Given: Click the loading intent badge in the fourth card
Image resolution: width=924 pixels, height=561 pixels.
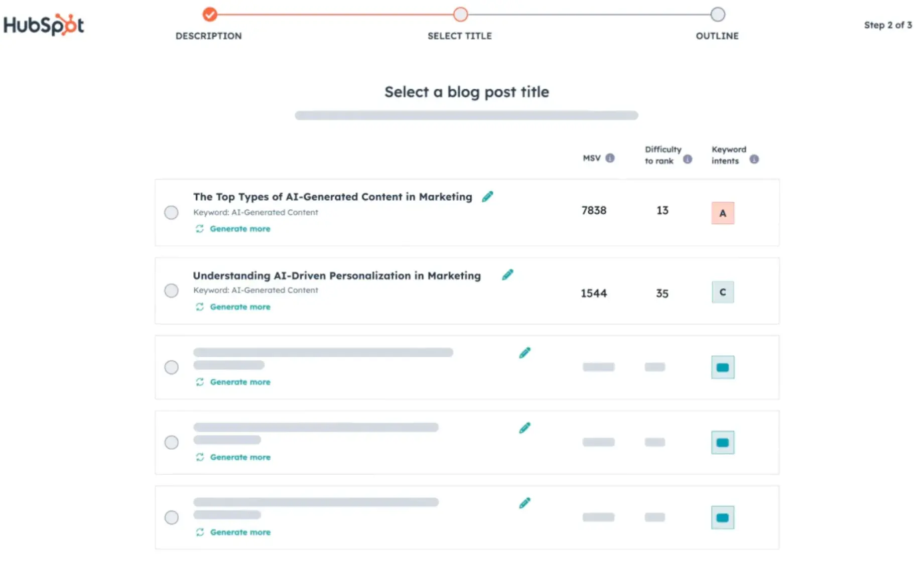Looking at the screenshot, I should click(x=723, y=443).
